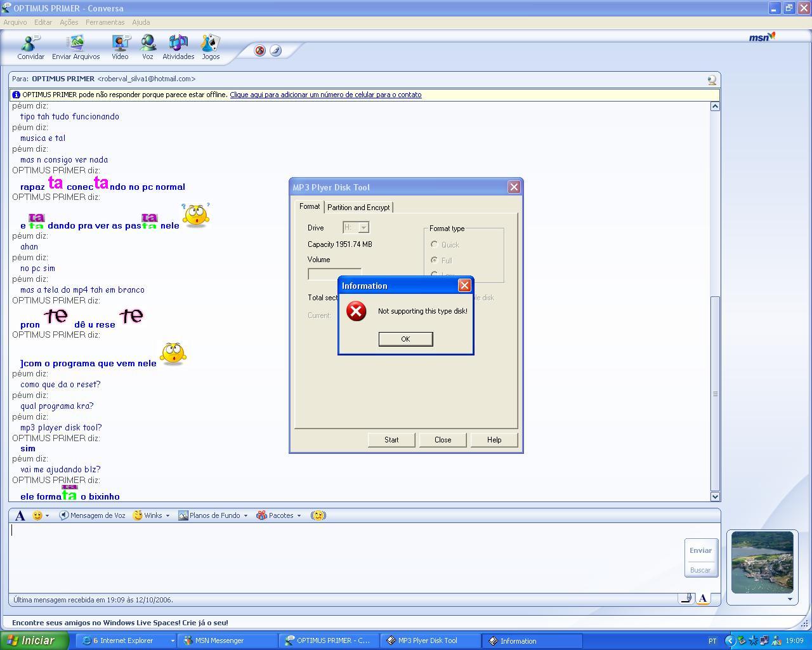Click the MSN butterfly logo
This screenshot has height=650, width=812.
[x=762, y=37]
